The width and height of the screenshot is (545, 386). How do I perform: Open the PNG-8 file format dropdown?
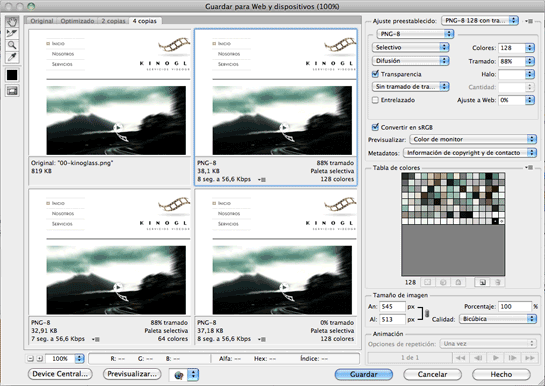point(415,34)
